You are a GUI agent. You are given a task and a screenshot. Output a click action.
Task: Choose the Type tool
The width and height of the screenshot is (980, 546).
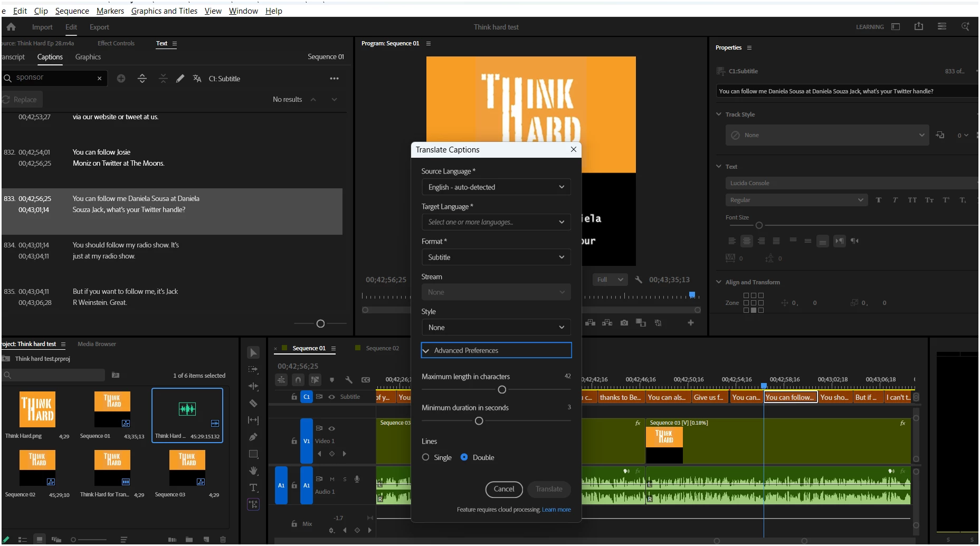pos(253,487)
